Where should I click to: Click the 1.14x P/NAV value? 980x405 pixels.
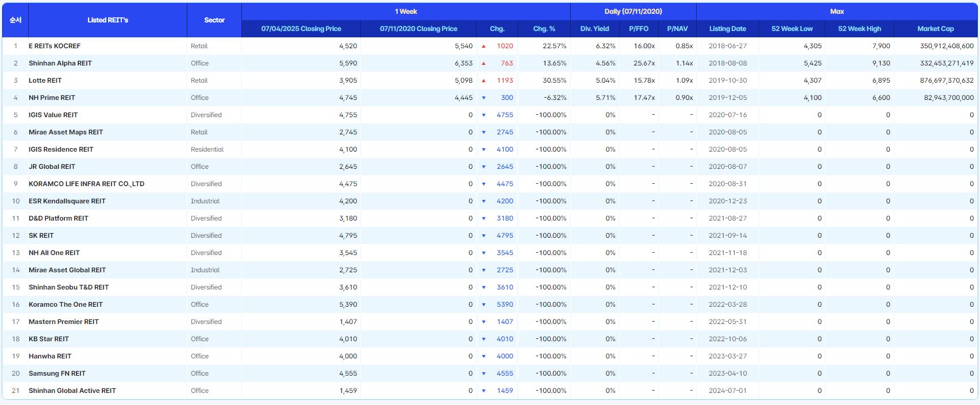[x=685, y=63]
